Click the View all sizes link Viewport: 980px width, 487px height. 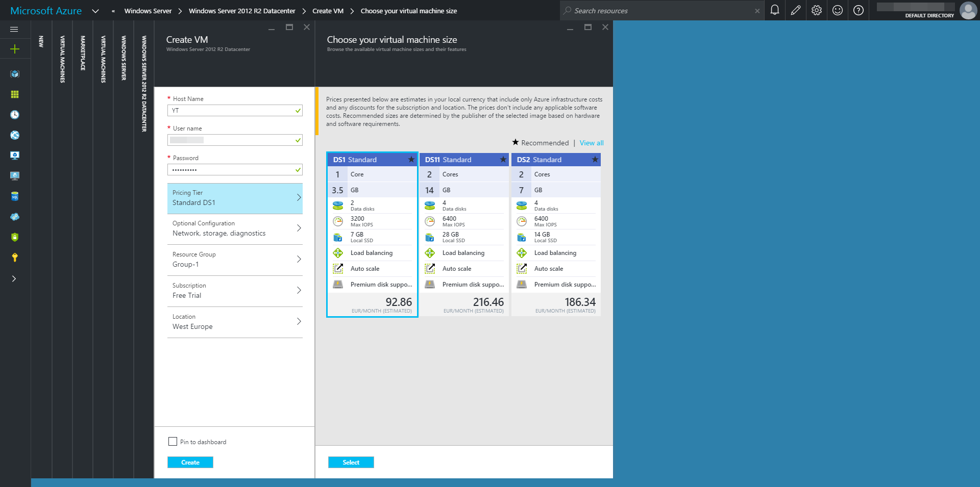pos(592,143)
